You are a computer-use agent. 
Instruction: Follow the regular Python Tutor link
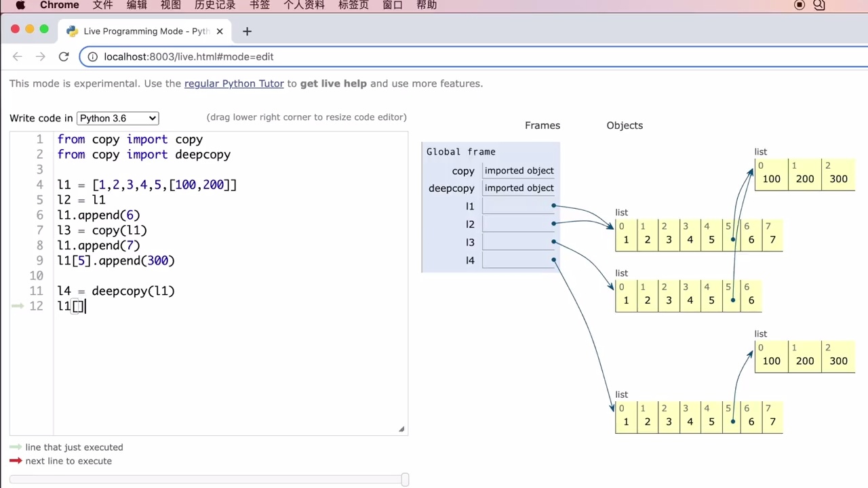(234, 83)
